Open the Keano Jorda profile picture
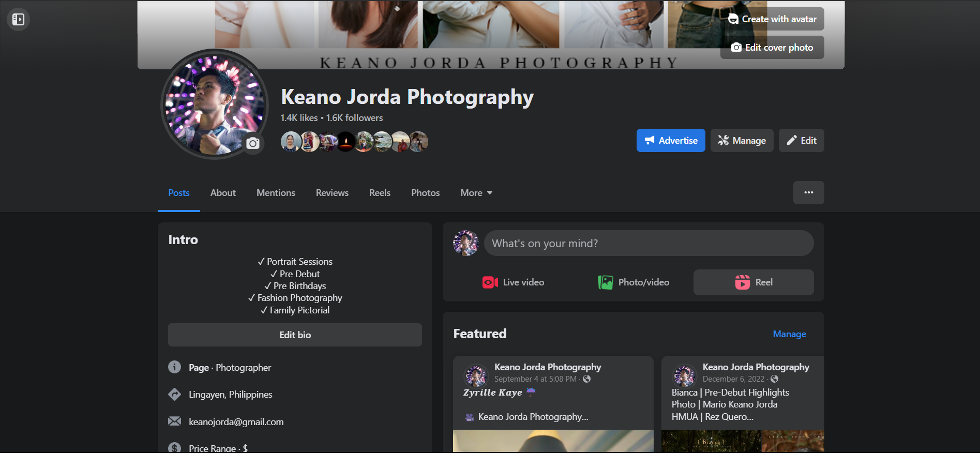 click(214, 104)
